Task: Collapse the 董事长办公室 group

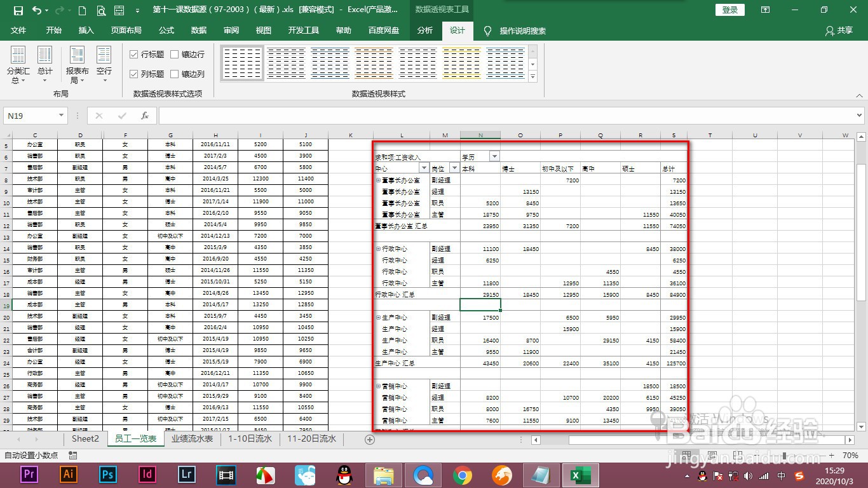Action: [378, 180]
